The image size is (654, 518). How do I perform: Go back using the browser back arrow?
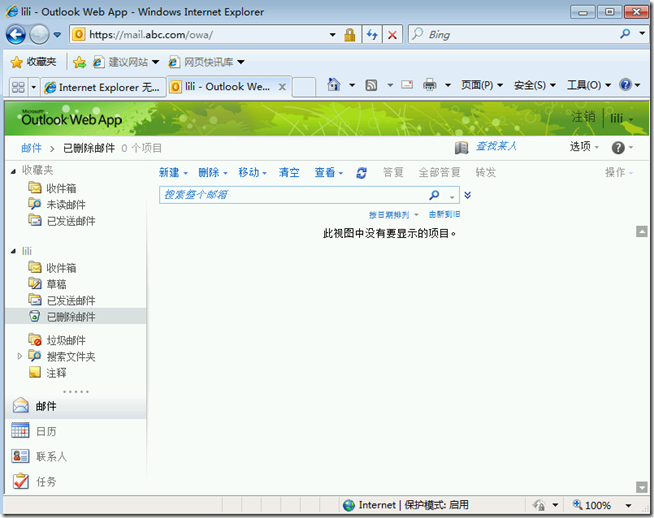[16, 35]
